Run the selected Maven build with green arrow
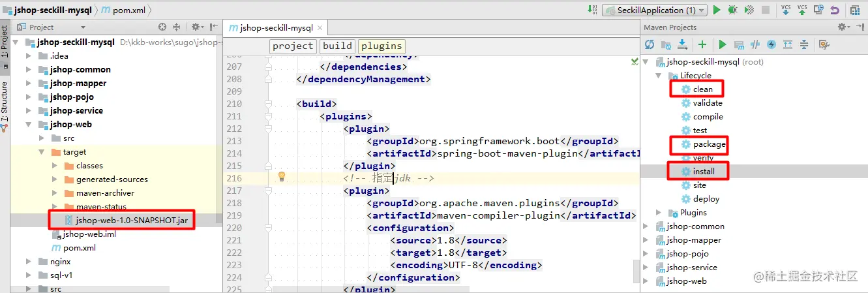868x293 pixels. (723, 44)
